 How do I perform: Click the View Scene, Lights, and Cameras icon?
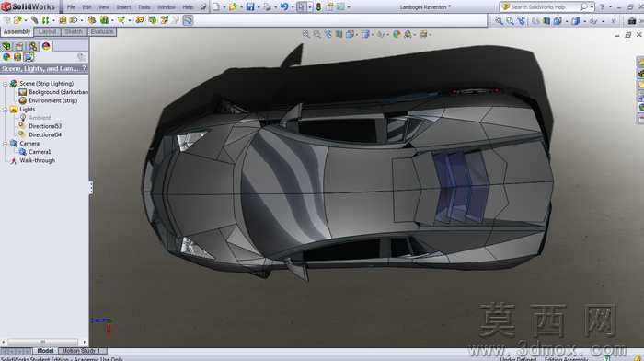(29, 57)
